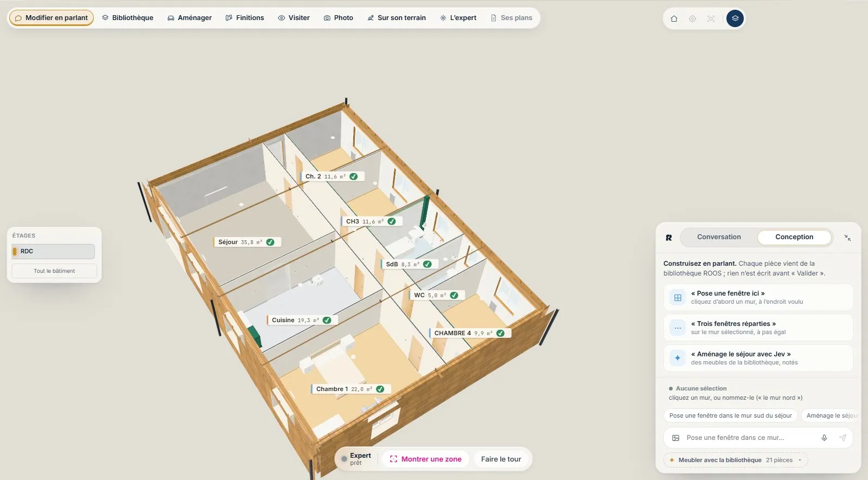This screenshot has height=480, width=868.
Task: Click the Expert prêt status indicator
Action: [x=356, y=459]
